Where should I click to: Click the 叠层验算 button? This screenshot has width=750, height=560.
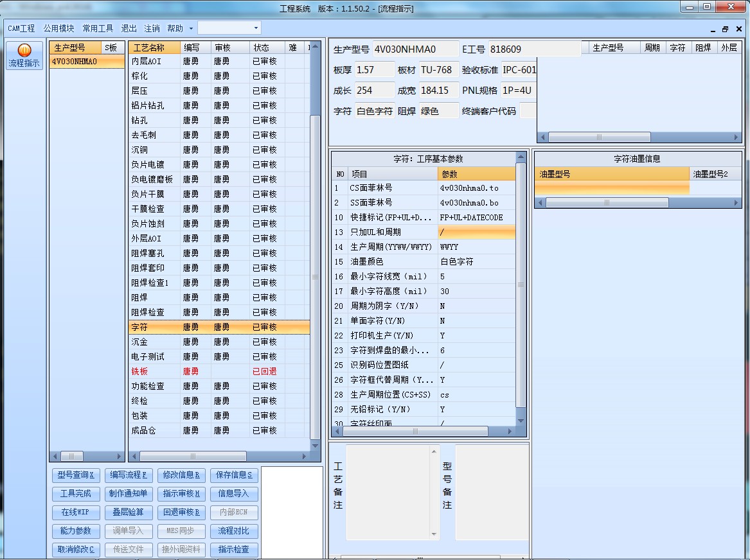tap(128, 512)
